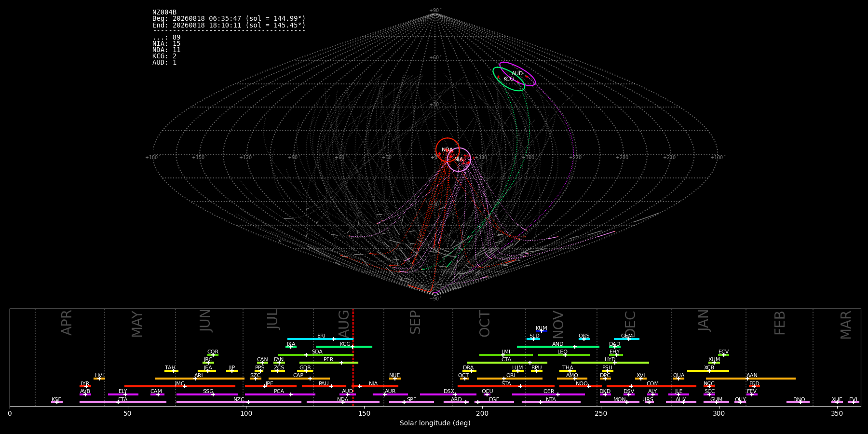Click the 'NDA: 11' count entry

pyautogui.click(x=166, y=50)
